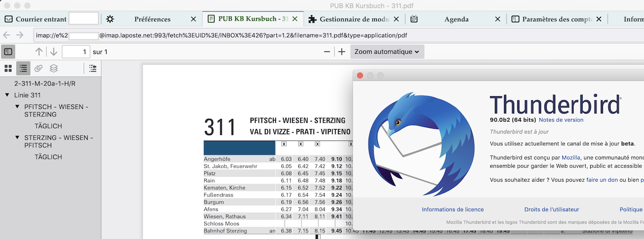Collapse STERZING - WIESEN - PFITSCH node
644x239 pixels.
pos(17,138)
